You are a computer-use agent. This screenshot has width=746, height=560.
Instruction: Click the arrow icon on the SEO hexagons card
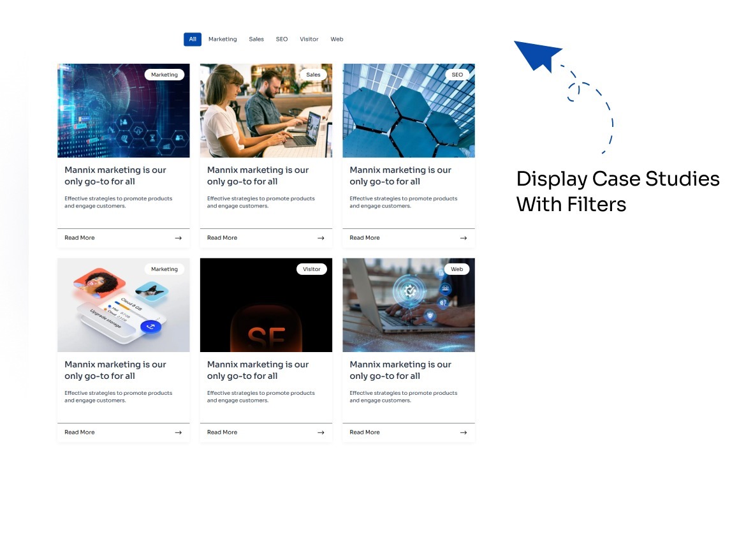tap(464, 237)
